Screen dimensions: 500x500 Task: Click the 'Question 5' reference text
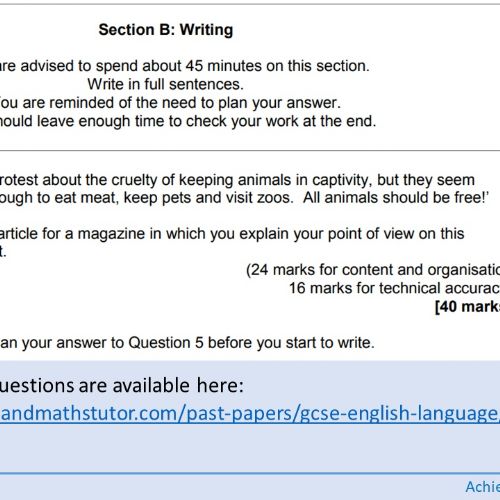[166, 343]
